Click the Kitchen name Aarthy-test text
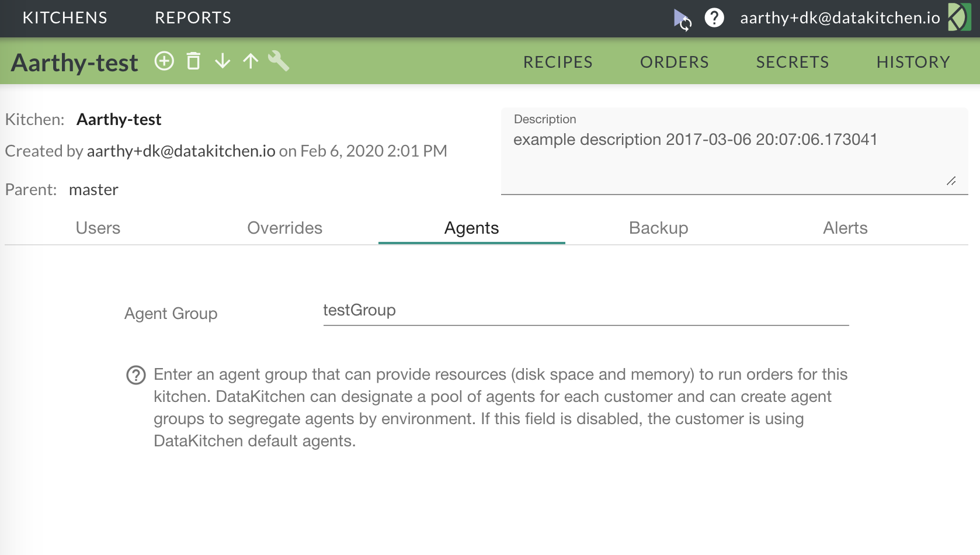 119,120
